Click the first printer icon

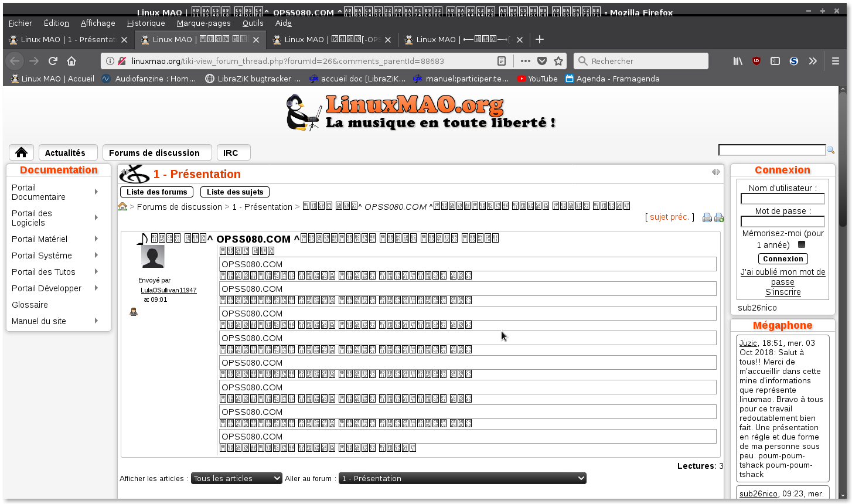(707, 217)
